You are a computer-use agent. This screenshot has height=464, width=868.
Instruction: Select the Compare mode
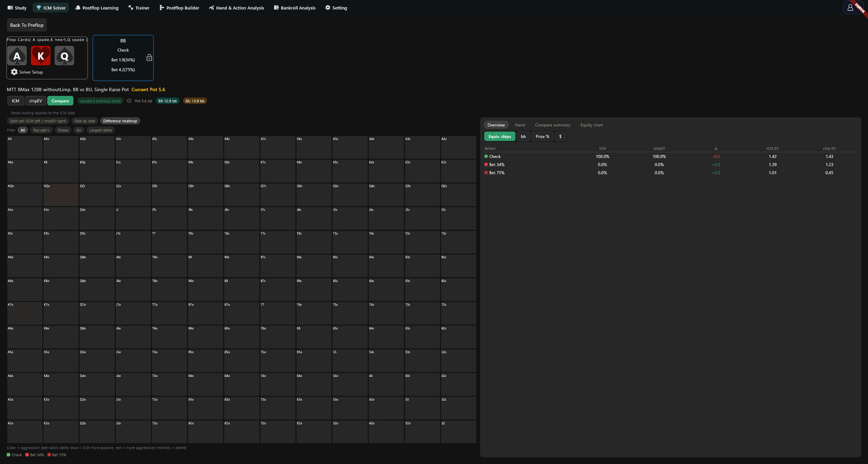click(60, 101)
